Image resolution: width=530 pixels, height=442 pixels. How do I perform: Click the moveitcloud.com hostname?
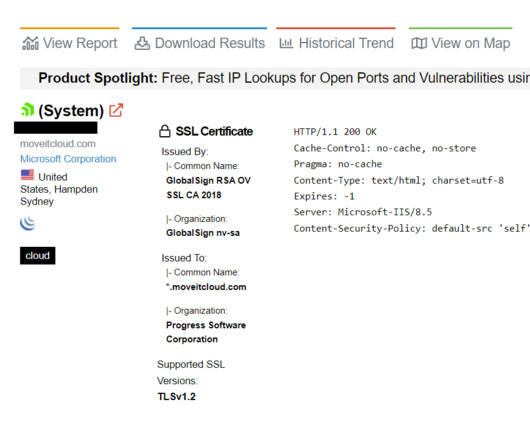58,144
